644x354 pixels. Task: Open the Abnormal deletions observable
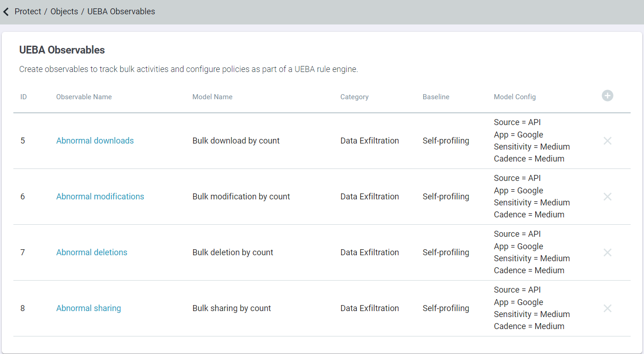coord(92,252)
